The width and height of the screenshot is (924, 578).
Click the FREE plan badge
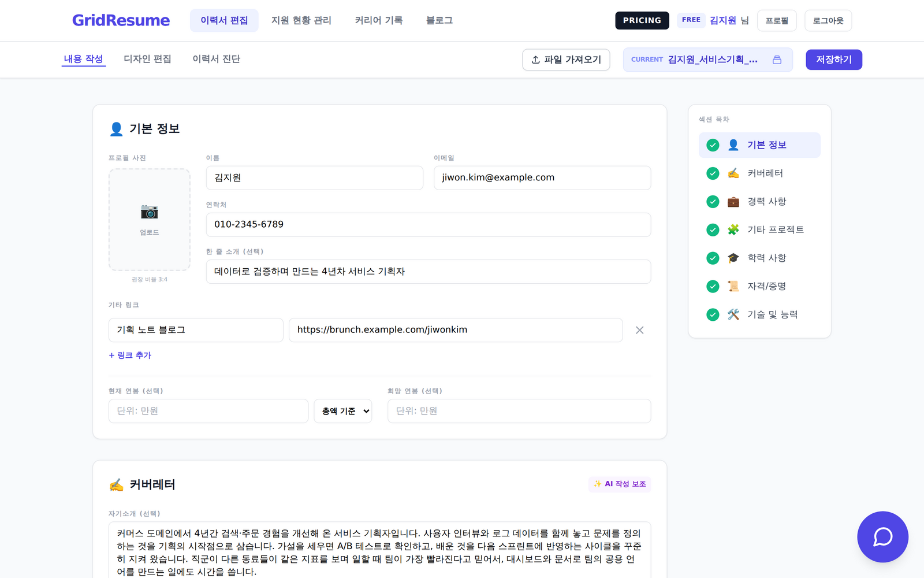click(691, 20)
